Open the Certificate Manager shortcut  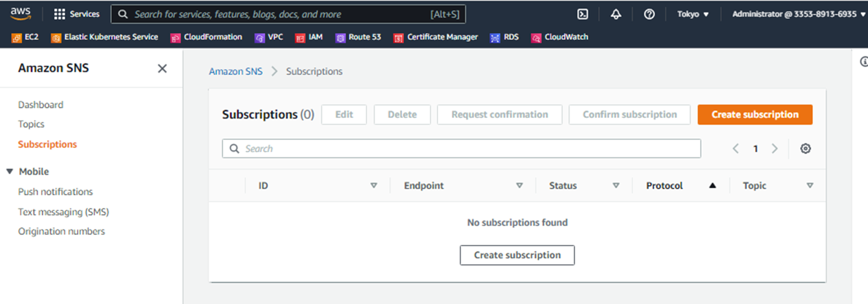click(x=436, y=37)
